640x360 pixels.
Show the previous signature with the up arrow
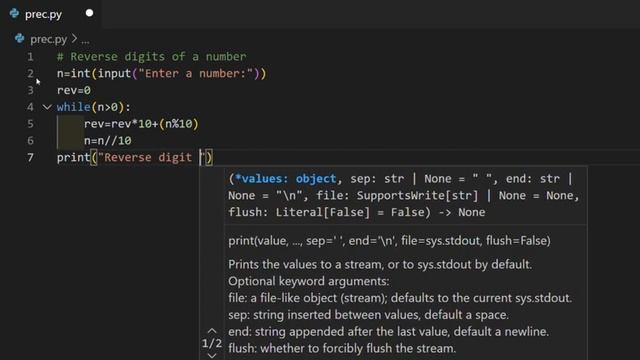212,331
